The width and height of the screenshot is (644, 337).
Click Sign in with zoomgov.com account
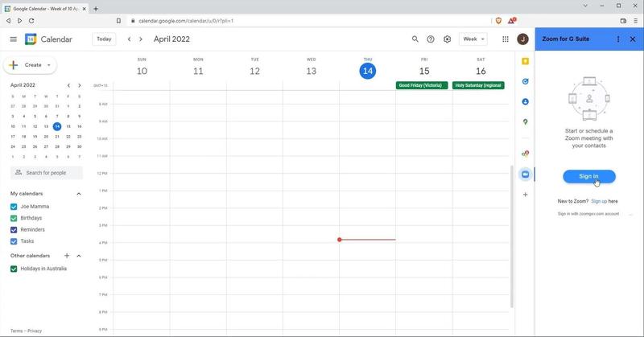[x=588, y=214]
